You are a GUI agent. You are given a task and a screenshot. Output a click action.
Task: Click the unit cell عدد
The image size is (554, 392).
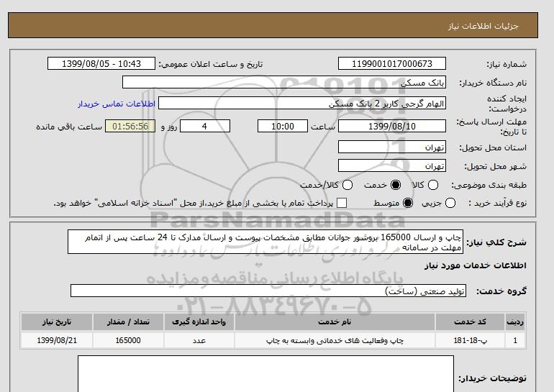[x=199, y=340]
